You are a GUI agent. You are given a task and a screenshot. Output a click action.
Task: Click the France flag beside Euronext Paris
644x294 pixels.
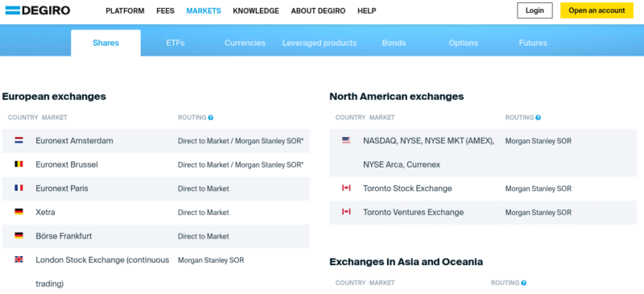point(19,188)
